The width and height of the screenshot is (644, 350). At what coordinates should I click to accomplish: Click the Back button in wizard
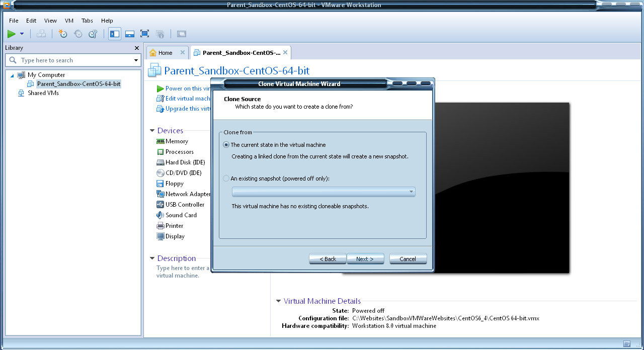[328, 259]
